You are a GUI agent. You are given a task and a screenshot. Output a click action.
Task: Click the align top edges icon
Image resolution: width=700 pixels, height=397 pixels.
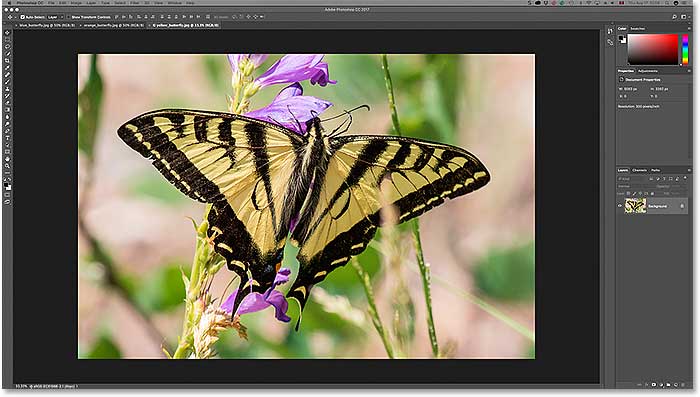[117, 17]
